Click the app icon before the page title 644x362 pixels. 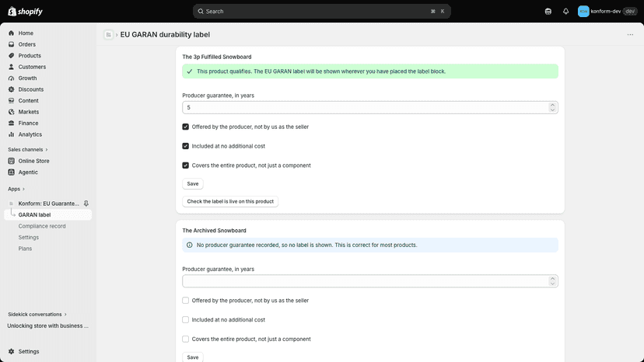tap(108, 35)
